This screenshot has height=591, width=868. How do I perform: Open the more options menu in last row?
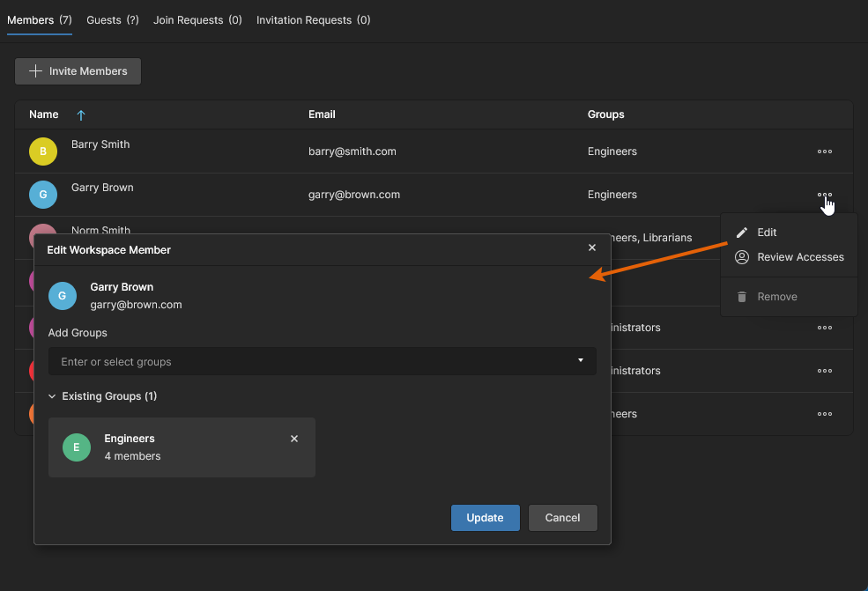tap(824, 414)
